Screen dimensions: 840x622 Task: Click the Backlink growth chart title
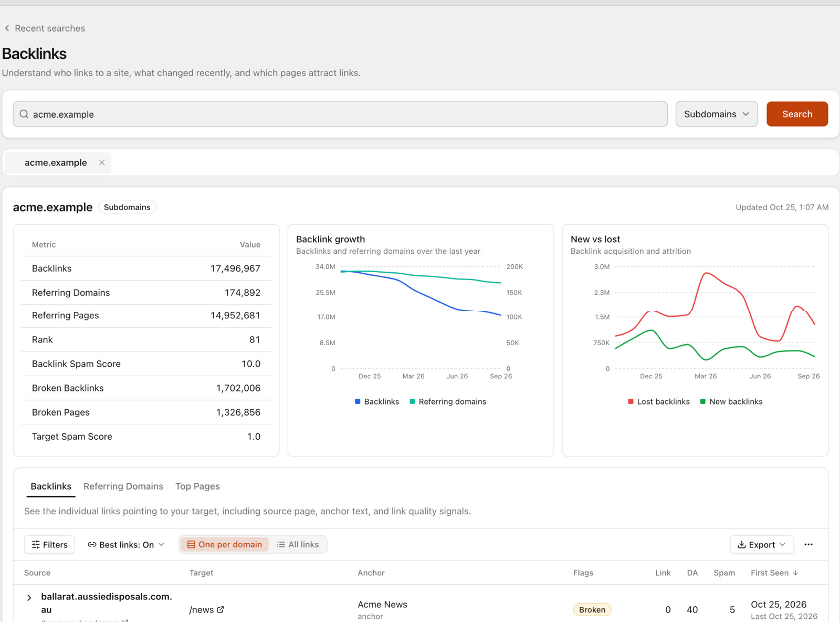click(330, 240)
